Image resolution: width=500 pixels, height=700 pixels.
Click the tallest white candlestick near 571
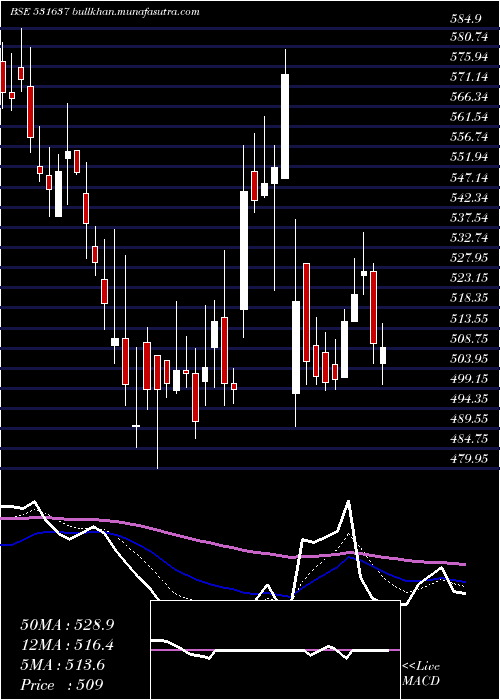[285, 126]
